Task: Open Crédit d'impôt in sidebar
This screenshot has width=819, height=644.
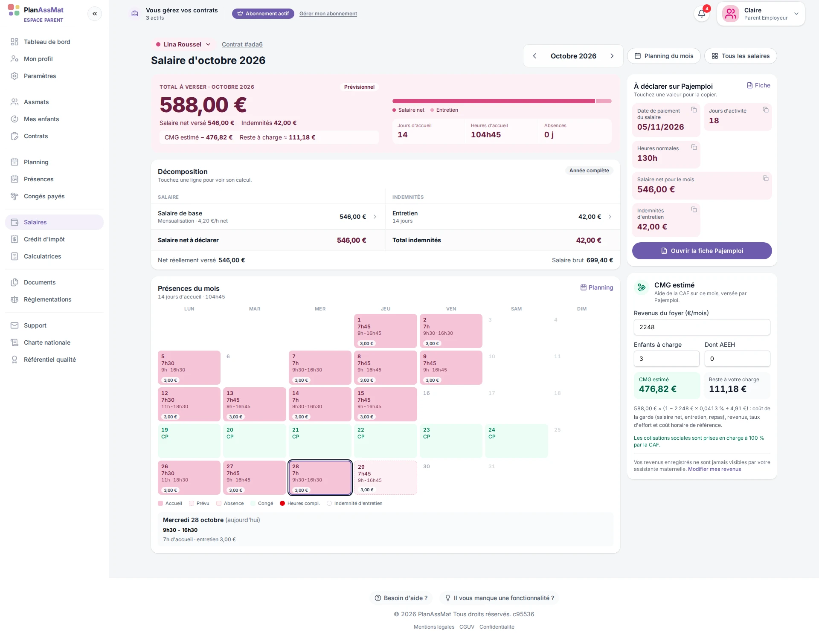Action: pyautogui.click(x=55, y=239)
